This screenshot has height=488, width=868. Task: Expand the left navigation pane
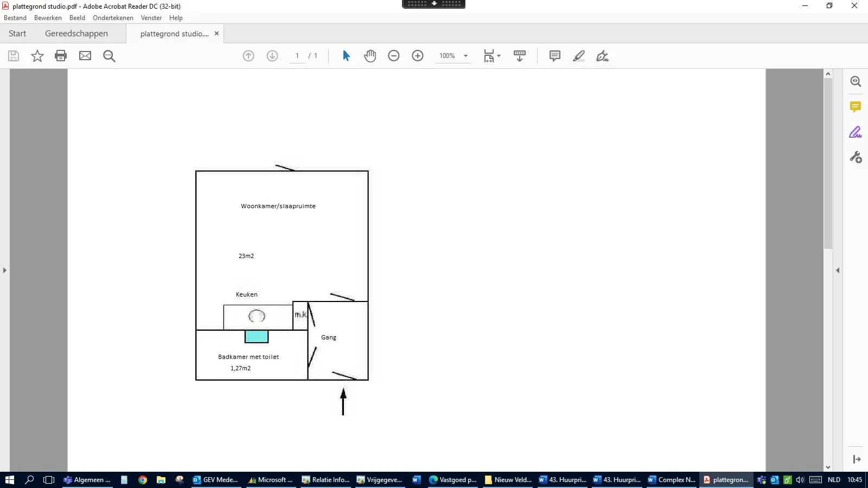5,270
